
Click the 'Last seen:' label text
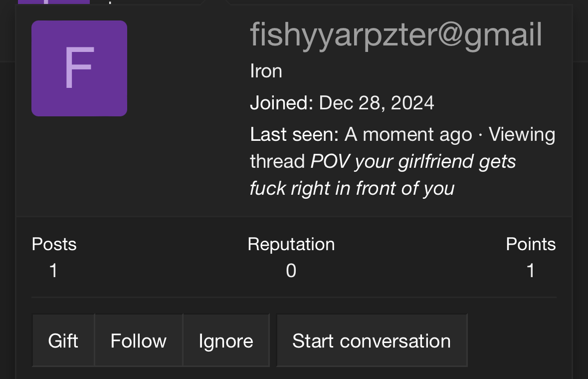(294, 134)
